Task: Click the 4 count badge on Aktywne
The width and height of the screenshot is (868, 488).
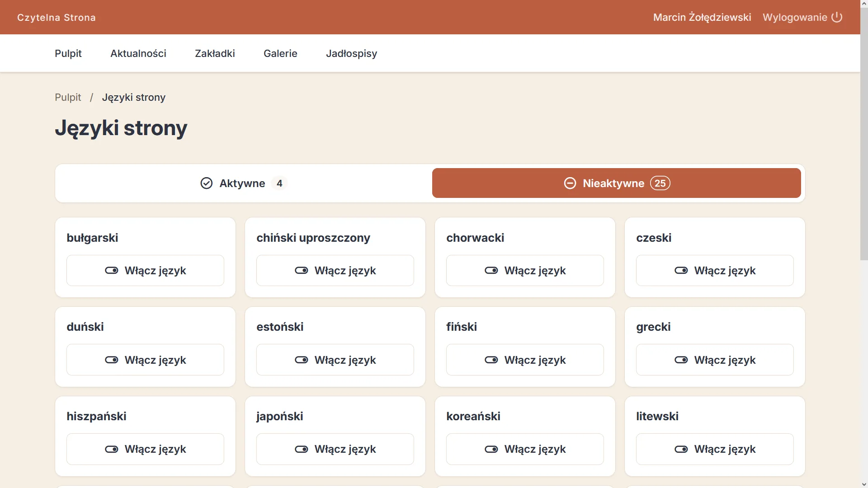Action: click(279, 183)
